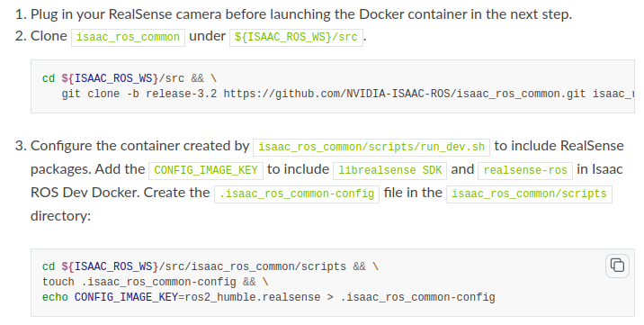This screenshot has height=325, width=644.
Task: Click the word 'Clone' in step 2
Action: pyautogui.click(x=49, y=36)
